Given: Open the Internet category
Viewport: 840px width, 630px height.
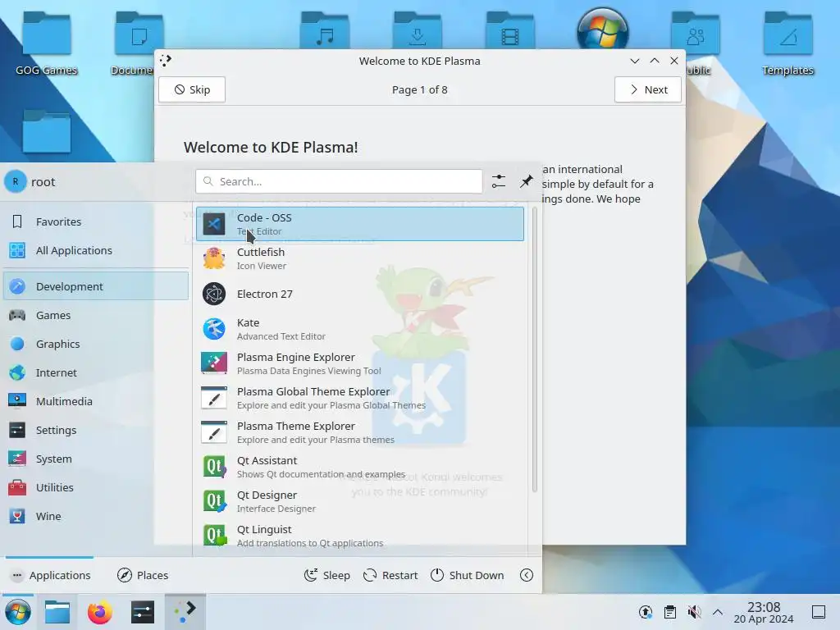Looking at the screenshot, I should pos(96,372).
